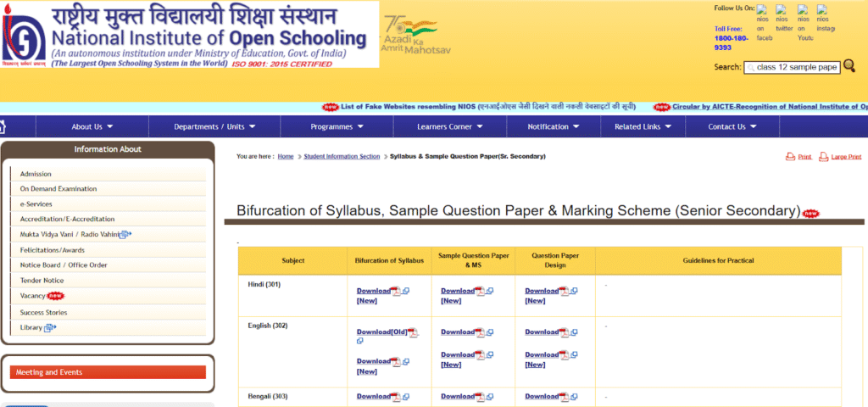Click the Student Information Section breadcrumb
Viewport: 868px width, 407px height.
[x=342, y=157]
